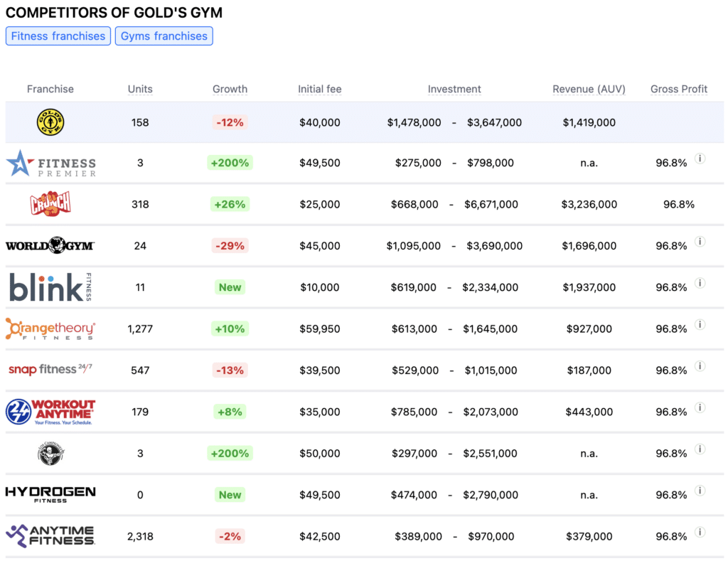This screenshot has width=728, height=566.
Task: Select the Competitors of Gold's Gym heading
Action: pos(114,13)
